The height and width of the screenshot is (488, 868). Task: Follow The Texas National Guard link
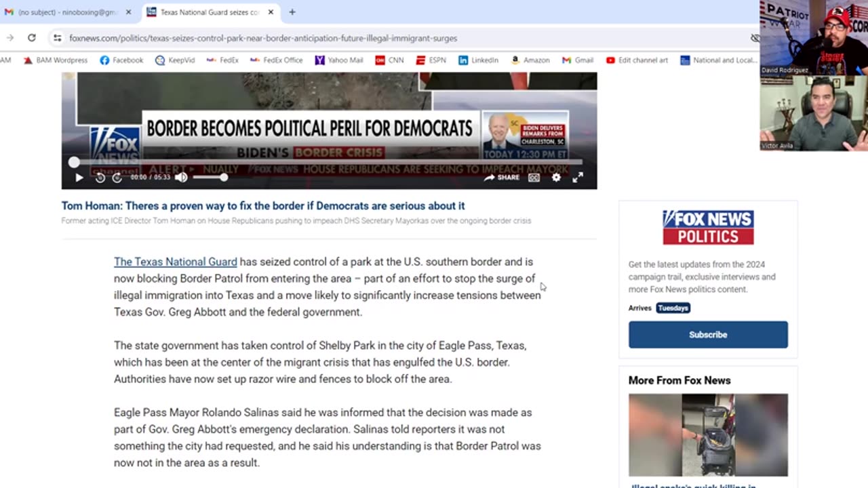[176, 262]
